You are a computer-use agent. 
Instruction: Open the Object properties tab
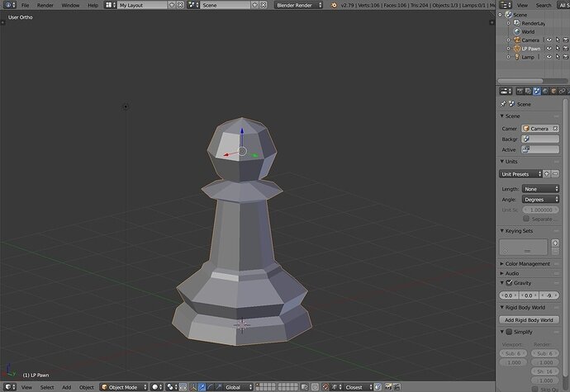click(553, 91)
